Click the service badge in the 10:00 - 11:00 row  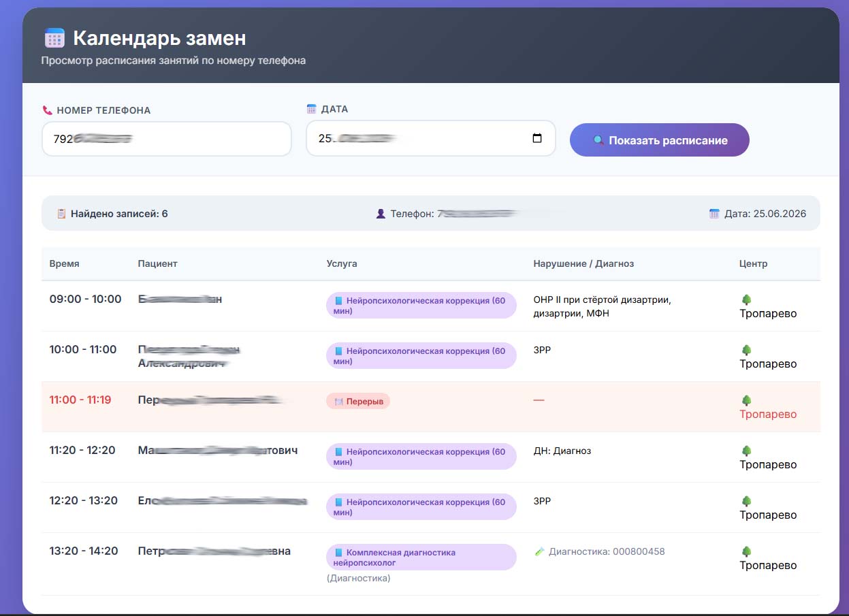[421, 356]
